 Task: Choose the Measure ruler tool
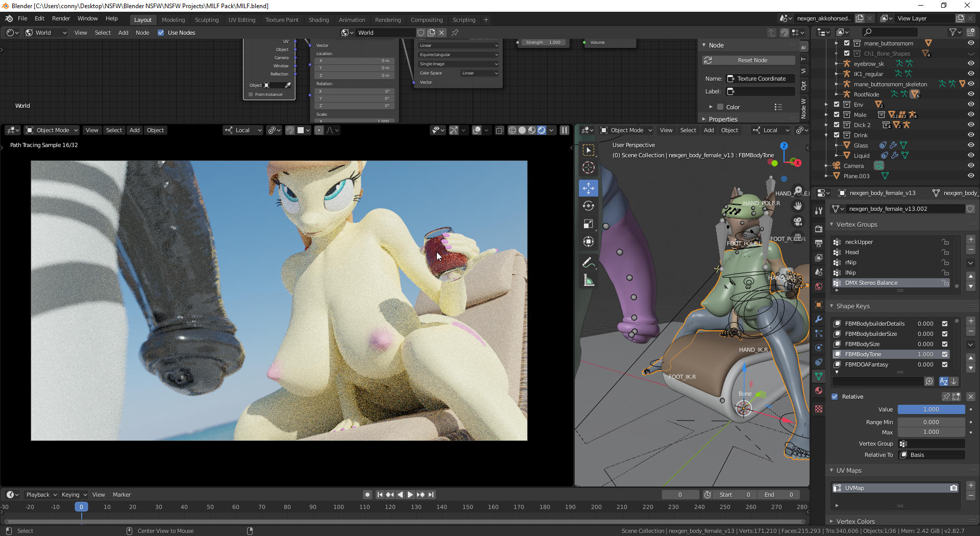click(x=588, y=280)
